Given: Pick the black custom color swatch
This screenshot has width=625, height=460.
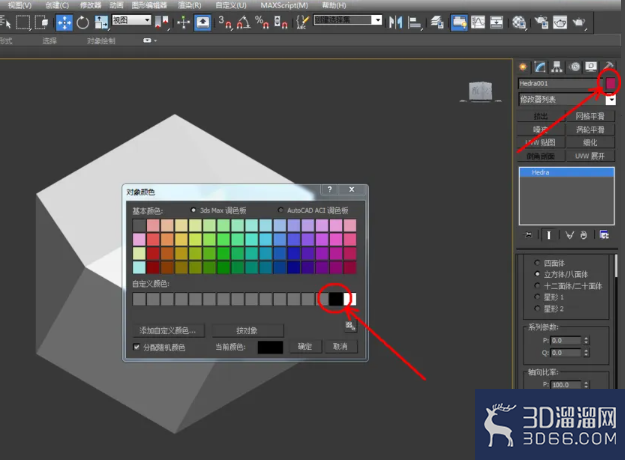Looking at the screenshot, I should pos(336,299).
